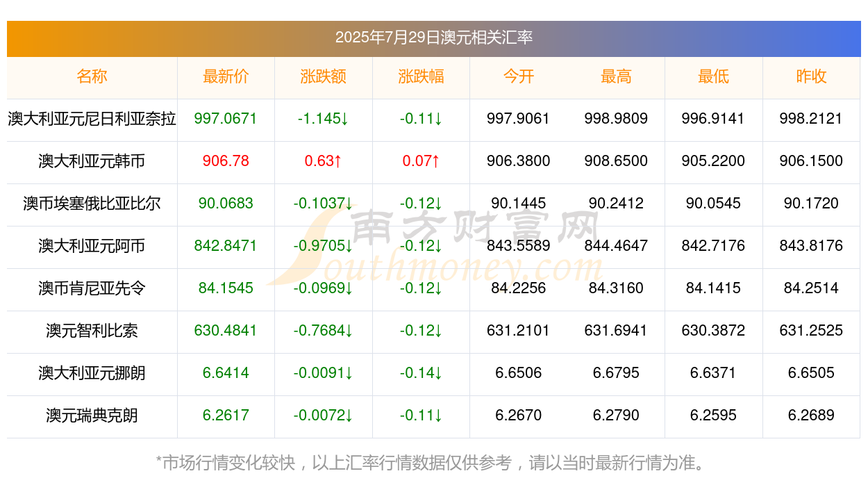Select the 涨跌幅 column header

click(x=421, y=76)
